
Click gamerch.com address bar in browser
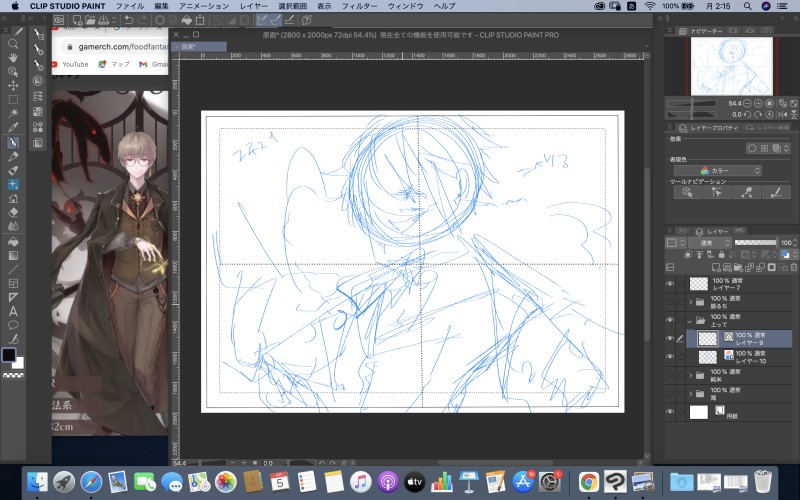tap(117, 46)
